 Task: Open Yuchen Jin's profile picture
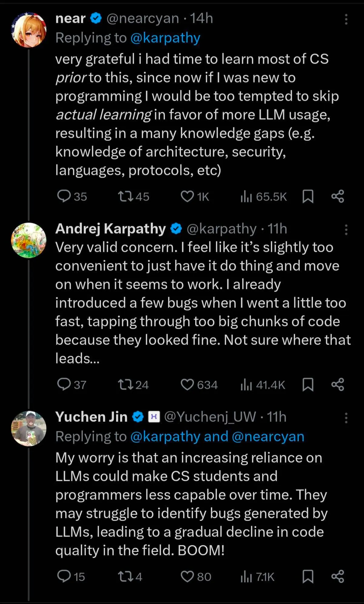click(x=29, y=428)
